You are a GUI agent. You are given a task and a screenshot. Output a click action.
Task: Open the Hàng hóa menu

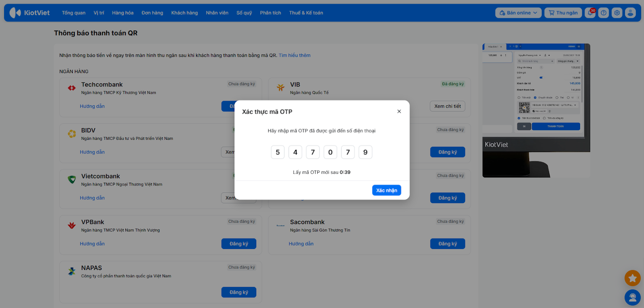[x=122, y=13]
